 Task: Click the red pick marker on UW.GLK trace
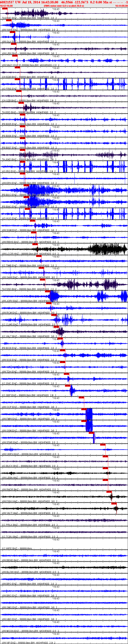click(x=12, y=32)
